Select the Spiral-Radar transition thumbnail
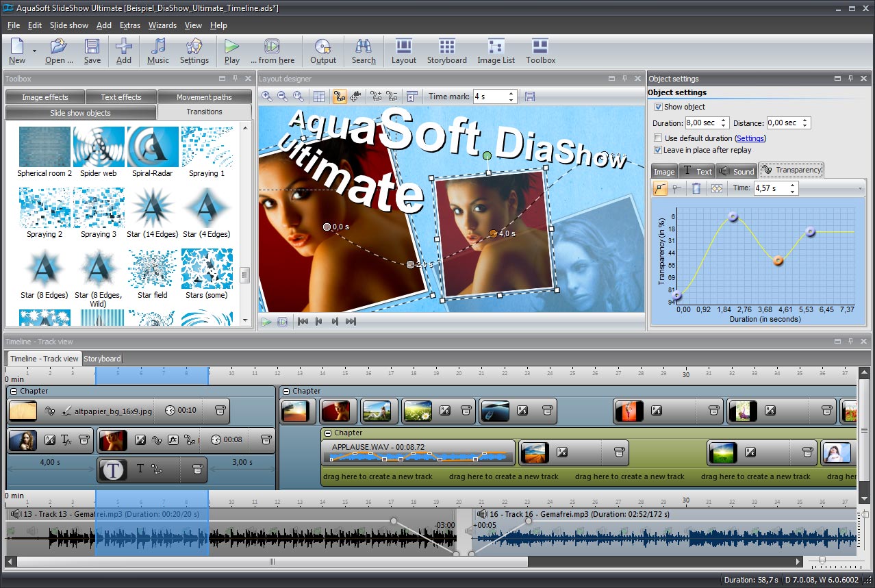 coord(153,146)
